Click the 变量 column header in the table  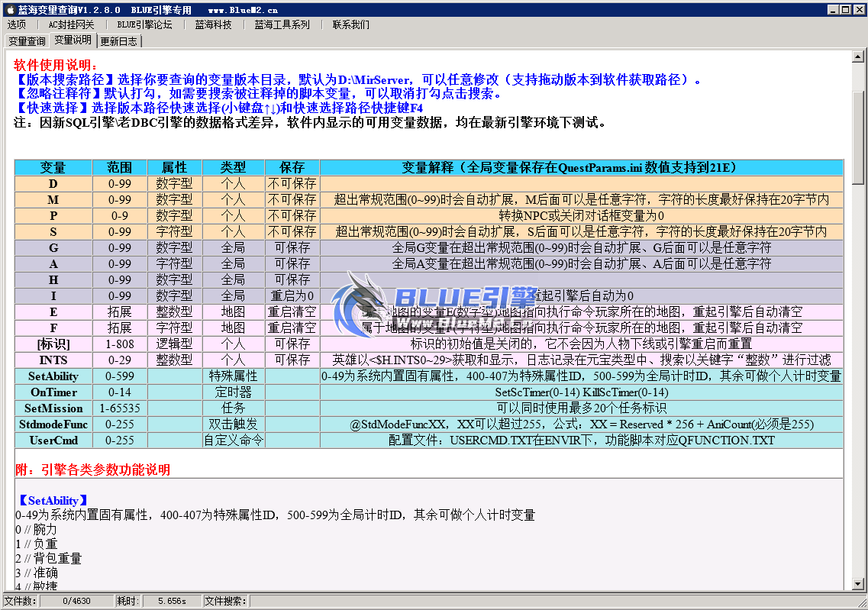[53, 167]
